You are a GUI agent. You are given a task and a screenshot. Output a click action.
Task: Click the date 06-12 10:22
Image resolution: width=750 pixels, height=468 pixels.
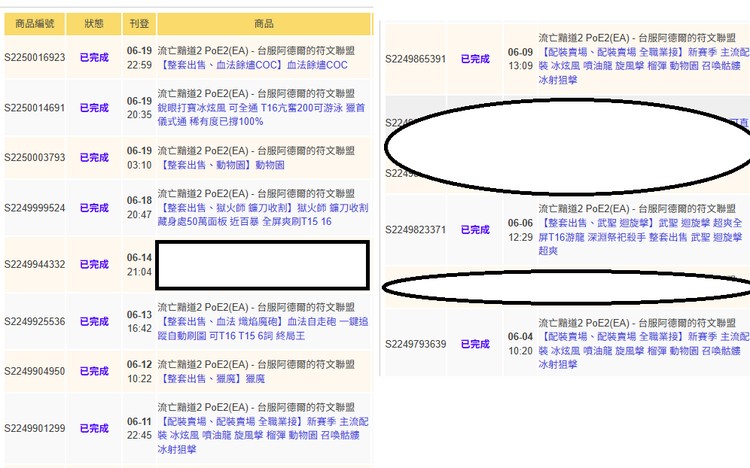pyautogui.click(x=139, y=371)
